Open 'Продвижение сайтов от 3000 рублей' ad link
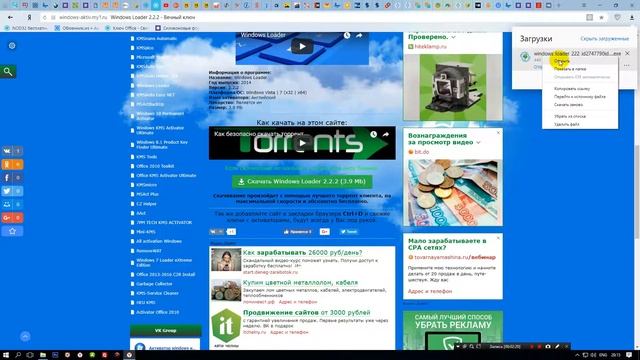This screenshot has height=360, width=640. pos(307,312)
